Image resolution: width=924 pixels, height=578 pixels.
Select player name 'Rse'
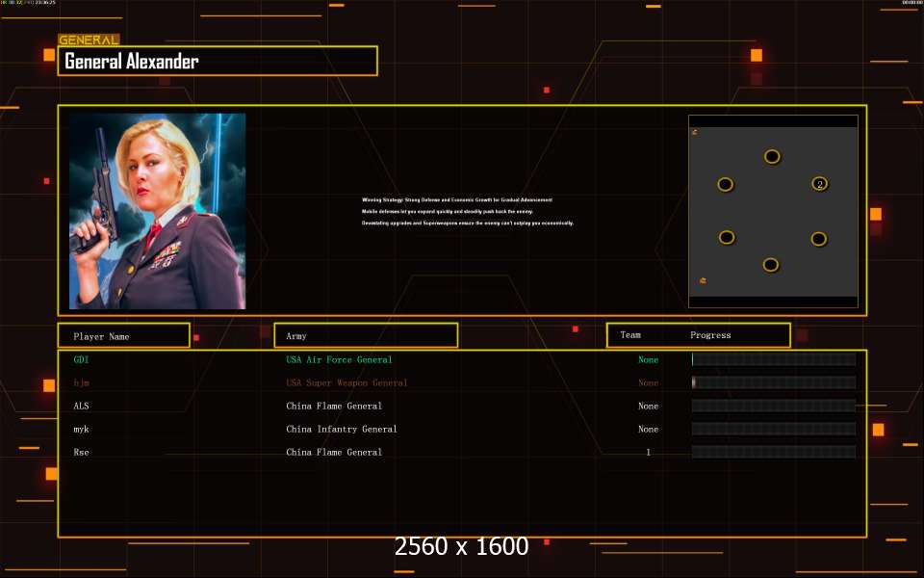pos(81,453)
